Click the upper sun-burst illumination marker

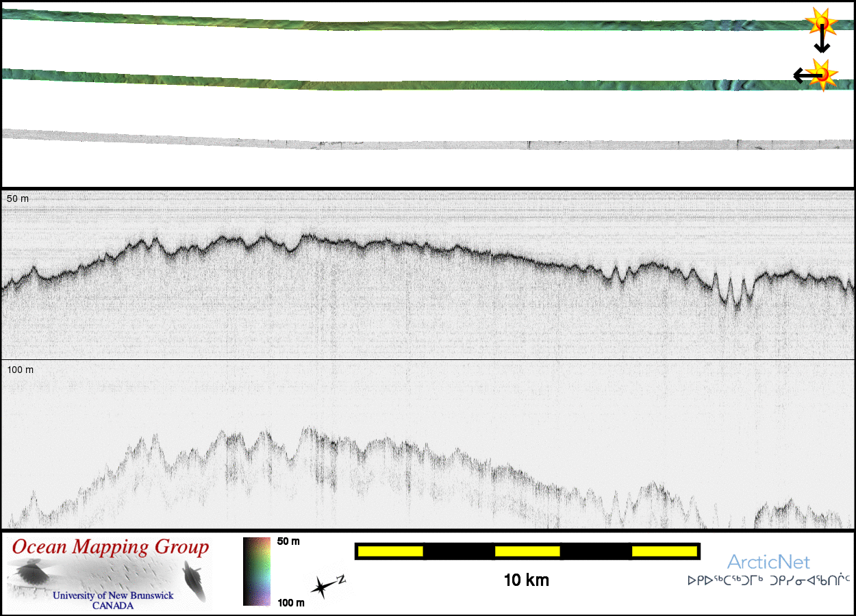pyautogui.click(x=820, y=24)
